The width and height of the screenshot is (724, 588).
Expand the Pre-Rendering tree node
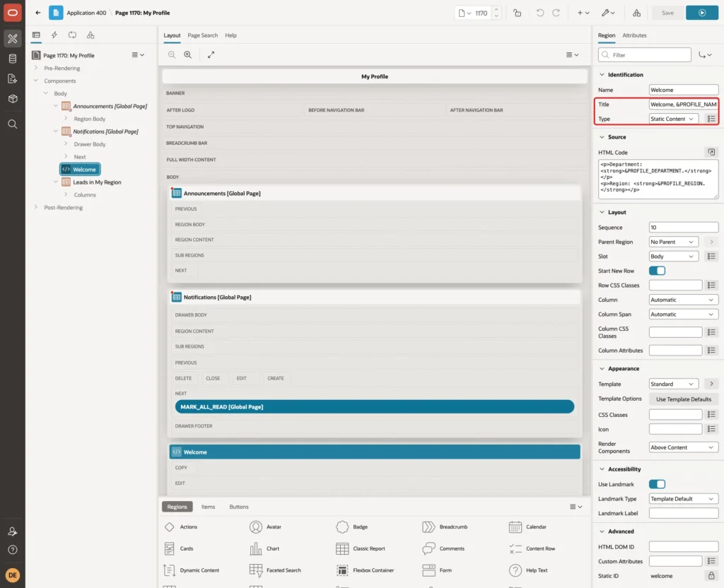click(x=36, y=68)
